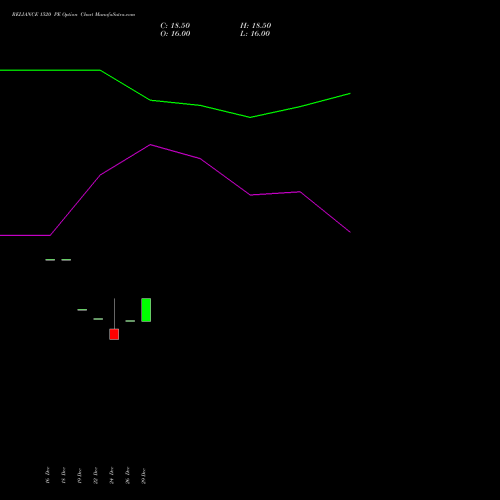The image size is (500, 500).
Task: Select the open value O: 16.00
Action: (175, 34)
